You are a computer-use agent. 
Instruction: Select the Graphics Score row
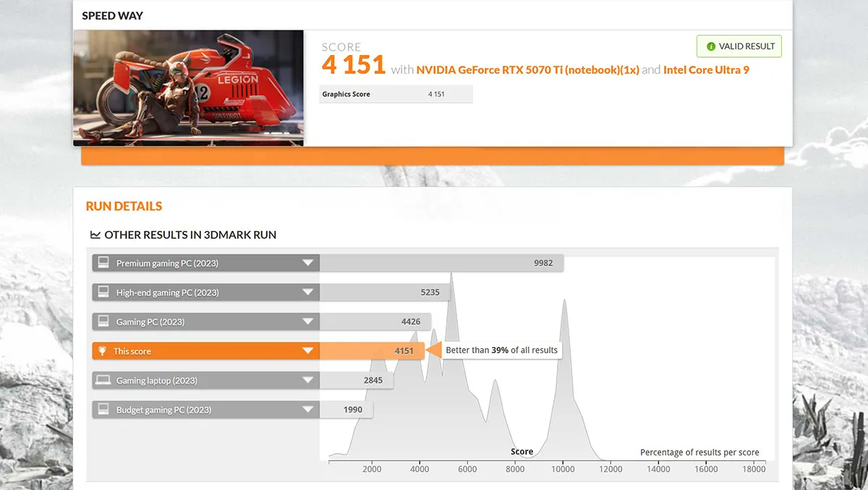coord(396,94)
